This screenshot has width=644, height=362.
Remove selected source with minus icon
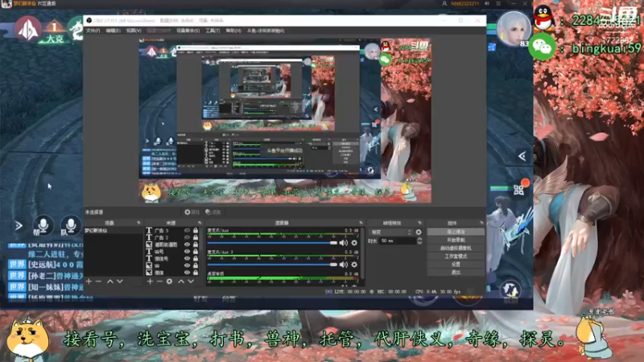click(159, 282)
